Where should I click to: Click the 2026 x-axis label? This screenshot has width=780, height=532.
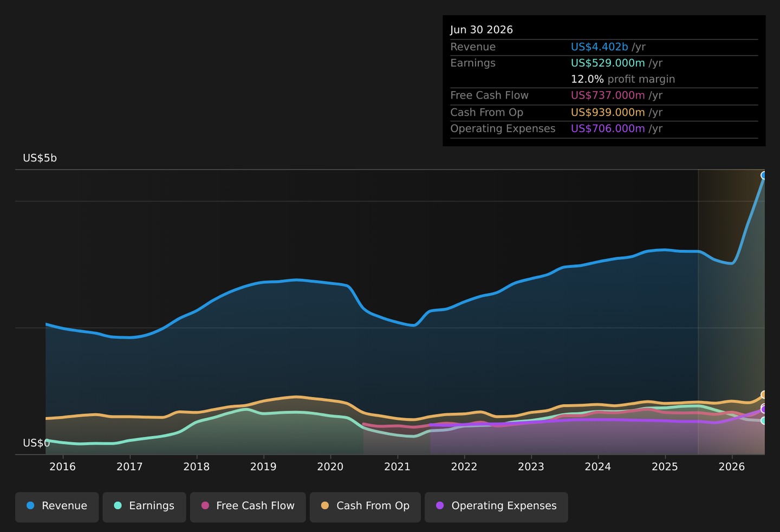732,467
